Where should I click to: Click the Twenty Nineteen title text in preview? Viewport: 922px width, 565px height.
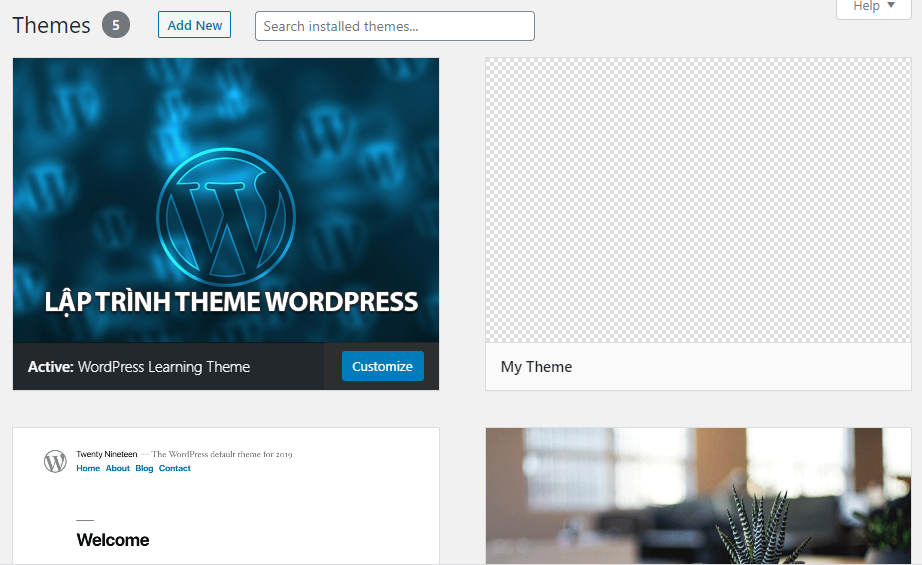click(x=106, y=454)
